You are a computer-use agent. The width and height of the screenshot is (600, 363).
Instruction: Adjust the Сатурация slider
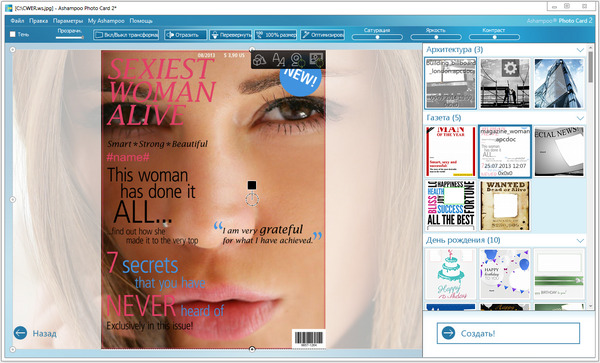(377, 37)
